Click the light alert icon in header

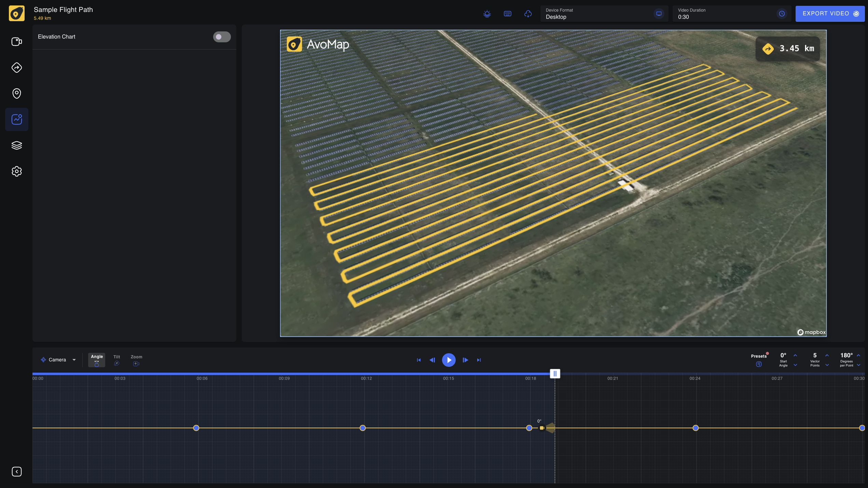pos(487,14)
